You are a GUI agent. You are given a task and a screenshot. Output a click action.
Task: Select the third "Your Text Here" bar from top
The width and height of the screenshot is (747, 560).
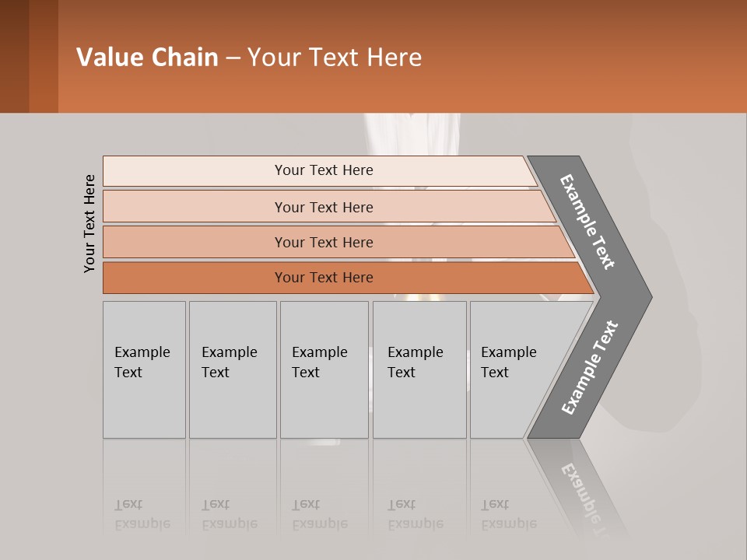[x=324, y=242]
